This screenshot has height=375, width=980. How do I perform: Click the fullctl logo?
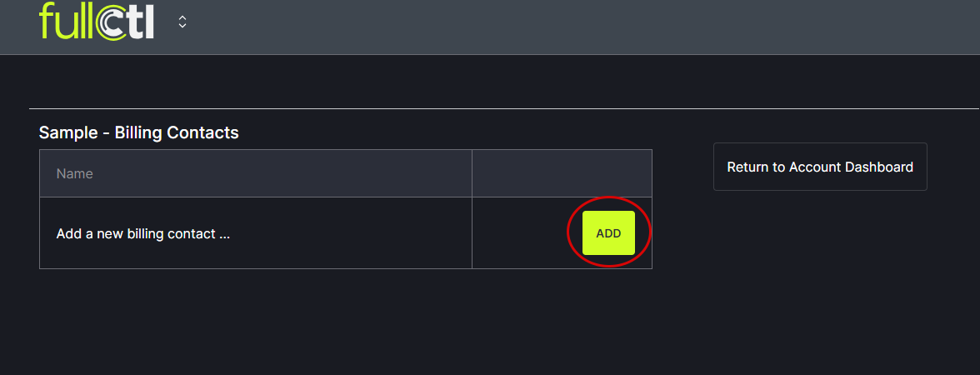96,21
